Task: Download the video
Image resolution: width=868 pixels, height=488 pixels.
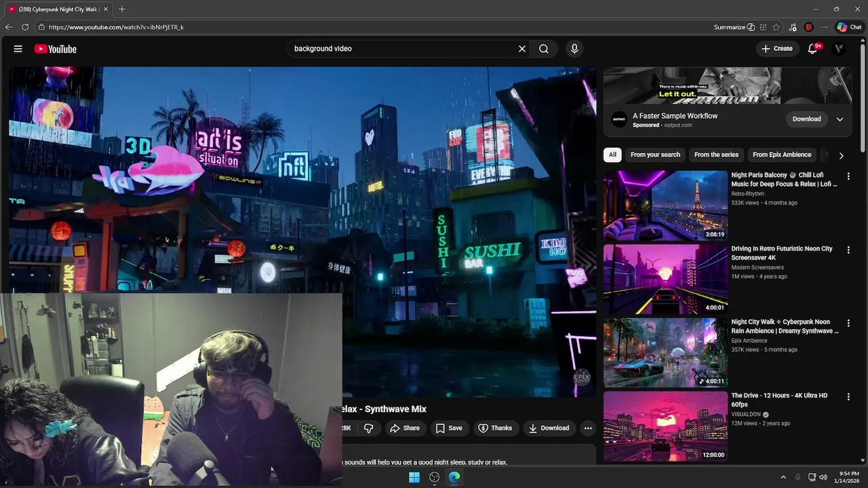Action: (x=549, y=428)
